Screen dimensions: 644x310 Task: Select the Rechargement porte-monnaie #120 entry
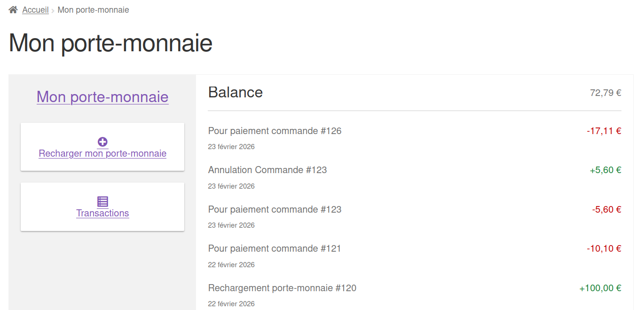pyautogui.click(x=282, y=288)
